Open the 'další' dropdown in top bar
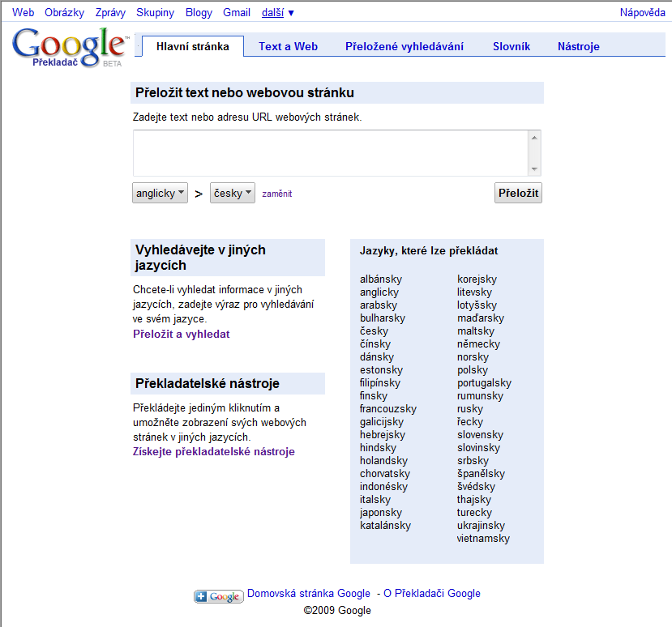 click(278, 13)
